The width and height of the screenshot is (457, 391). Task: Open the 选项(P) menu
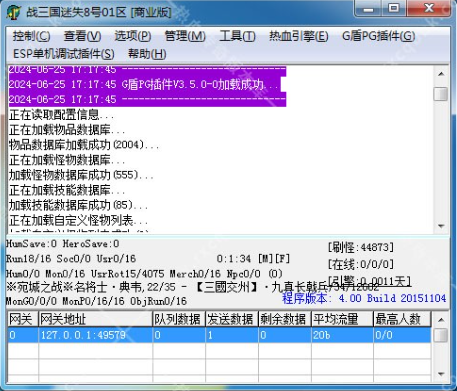[132, 36]
